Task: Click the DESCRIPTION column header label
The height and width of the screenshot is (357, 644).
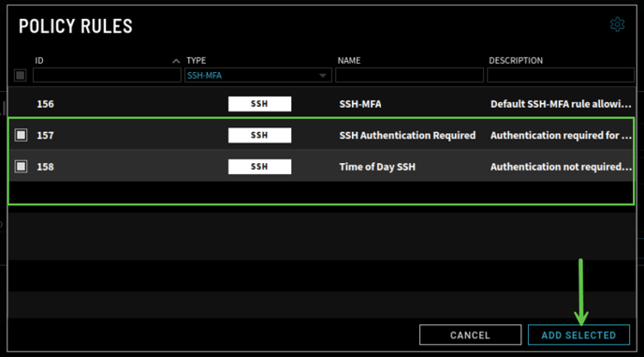Action: 516,61
